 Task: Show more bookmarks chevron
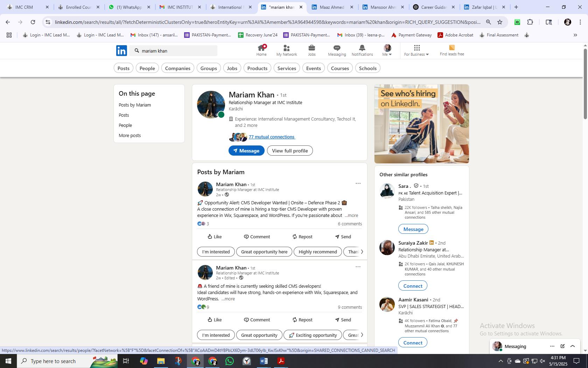coord(575,35)
